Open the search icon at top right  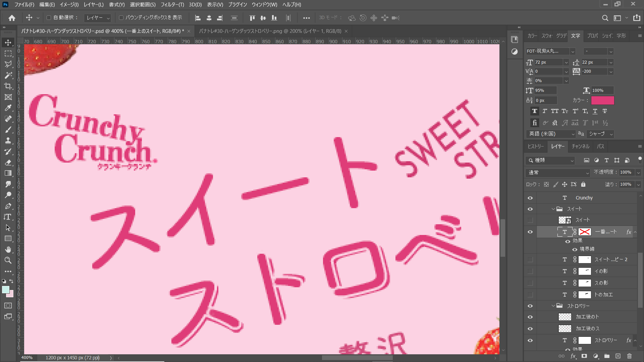pos(605,18)
